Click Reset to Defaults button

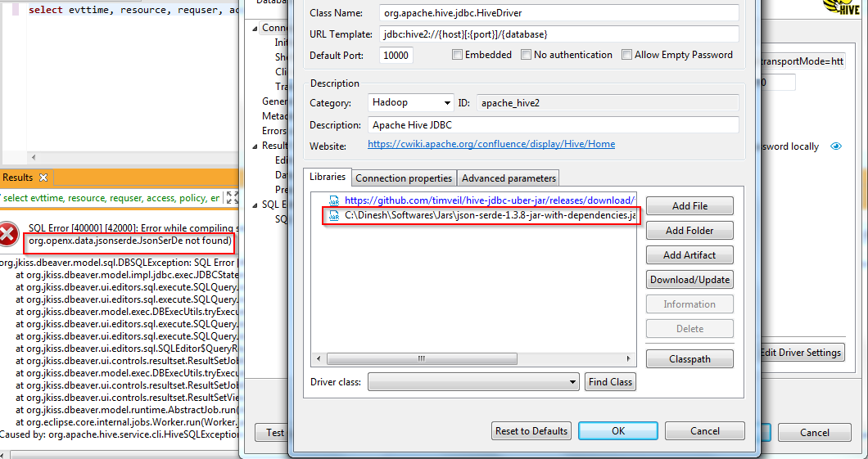click(531, 431)
